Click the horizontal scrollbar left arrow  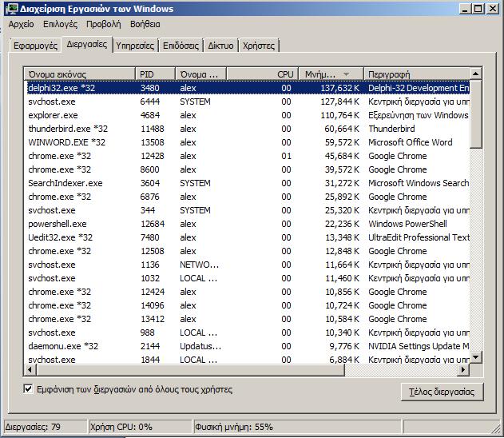pos(30,370)
